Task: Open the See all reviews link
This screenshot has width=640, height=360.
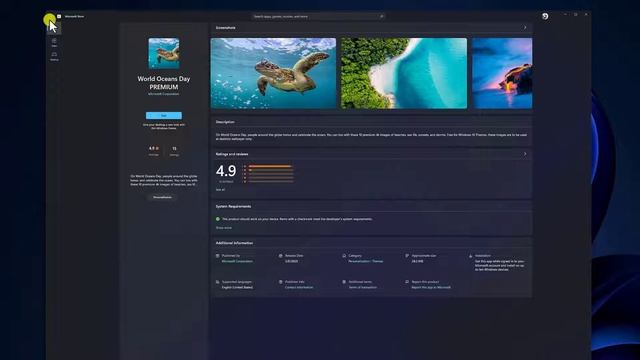Action: (220, 190)
